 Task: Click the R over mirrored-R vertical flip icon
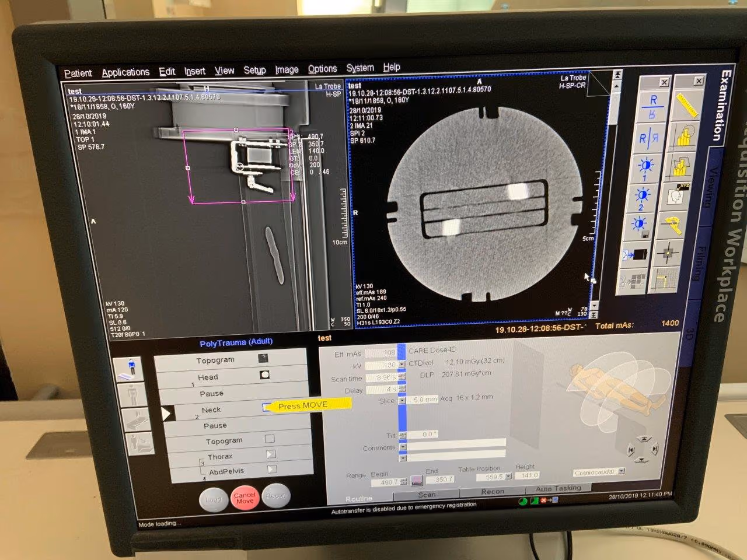pyautogui.click(x=652, y=107)
